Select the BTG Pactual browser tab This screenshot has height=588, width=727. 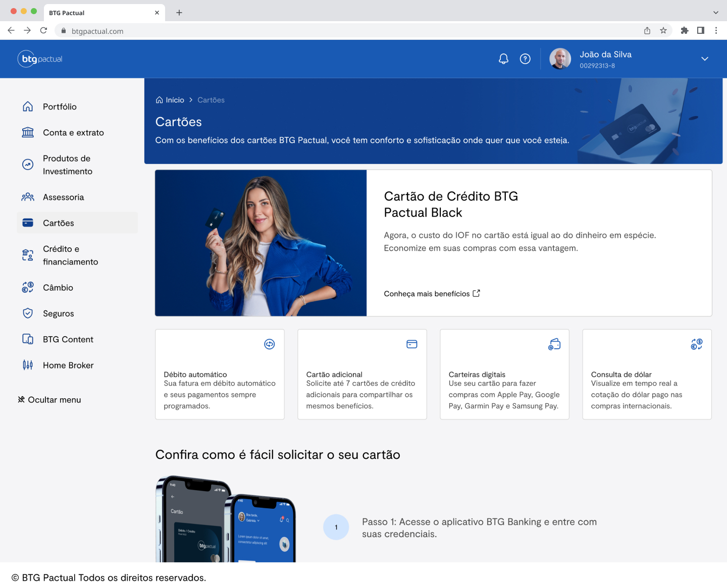(x=105, y=13)
